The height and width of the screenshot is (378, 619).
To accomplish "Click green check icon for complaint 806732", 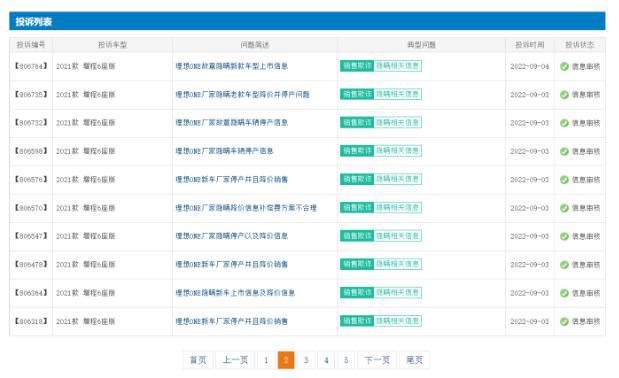I will point(564,123).
